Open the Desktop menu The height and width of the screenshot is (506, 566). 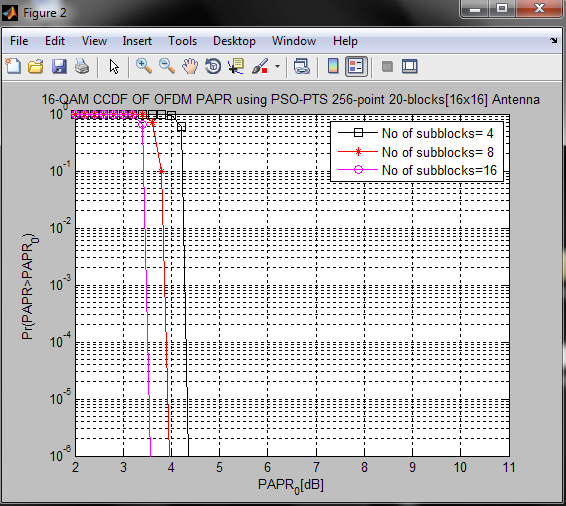click(234, 41)
